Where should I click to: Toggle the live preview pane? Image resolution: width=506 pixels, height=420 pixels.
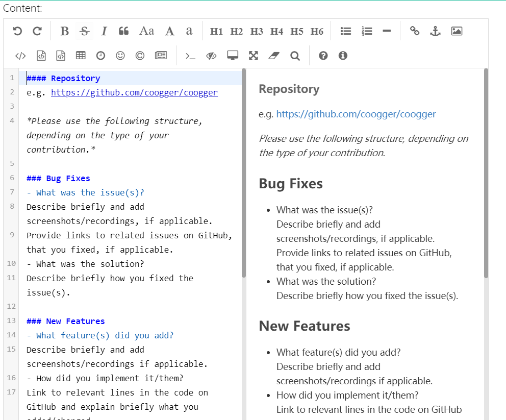211,56
